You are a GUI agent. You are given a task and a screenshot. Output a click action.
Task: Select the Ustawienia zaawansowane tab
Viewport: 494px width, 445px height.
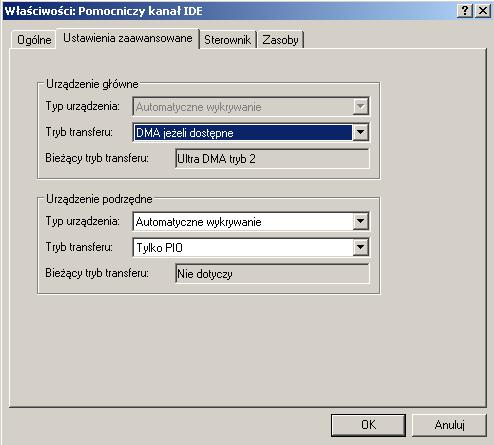tap(128, 38)
